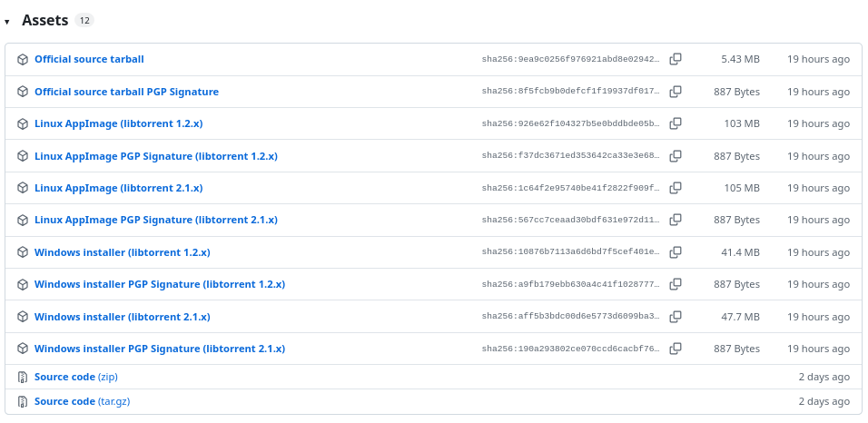868x423 pixels.
Task: Copy sha256 of Linux AppImage PGP Signature 2.1.x
Action: point(676,220)
